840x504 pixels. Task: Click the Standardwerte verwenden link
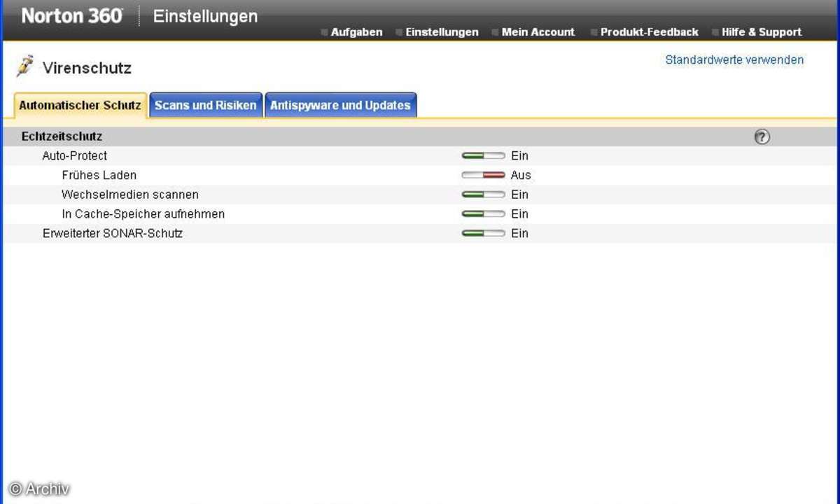pyautogui.click(x=734, y=60)
